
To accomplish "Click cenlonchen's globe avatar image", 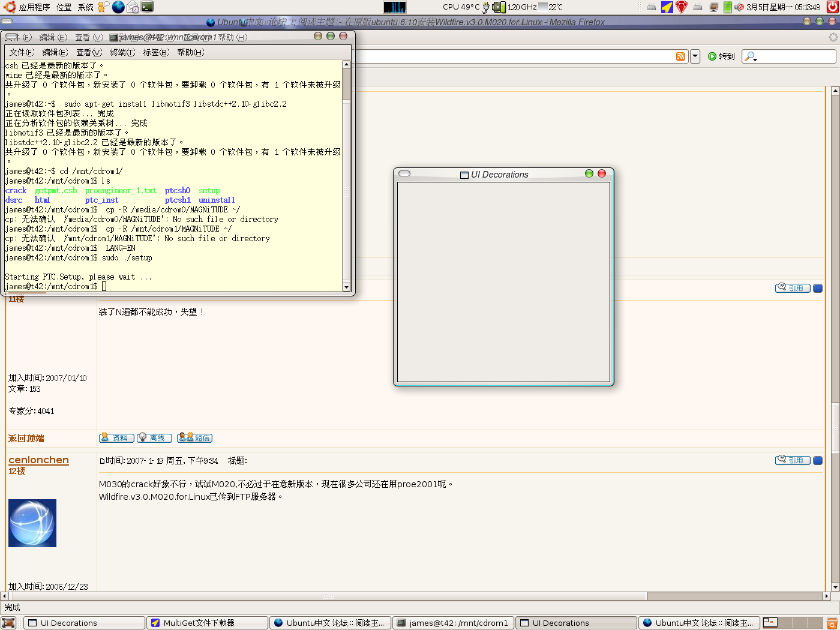I will [32, 523].
